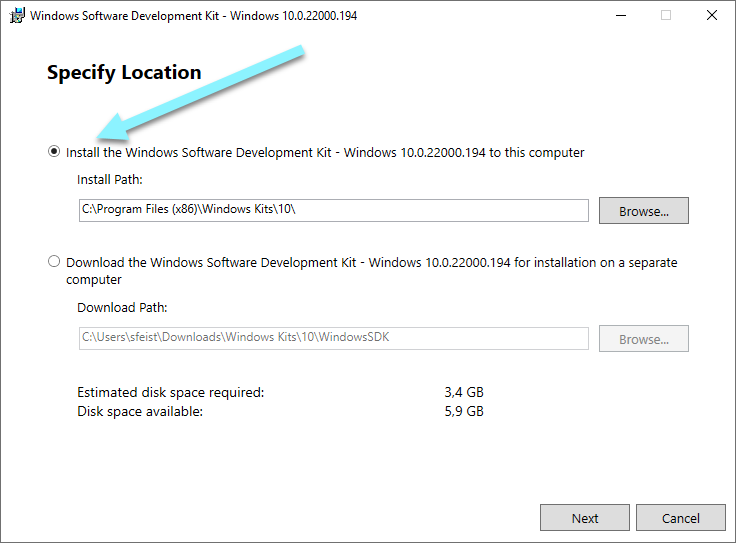Image resolution: width=736 pixels, height=543 pixels.
Task: Click the '3,4 GB' value
Action: click(x=464, y=392)
